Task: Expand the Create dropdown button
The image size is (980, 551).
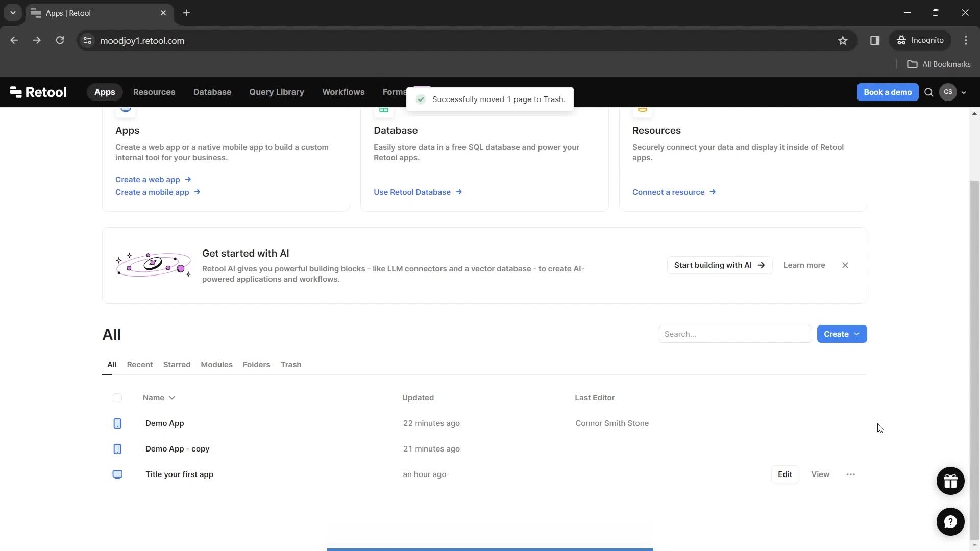Action: [x=842, y=334]
